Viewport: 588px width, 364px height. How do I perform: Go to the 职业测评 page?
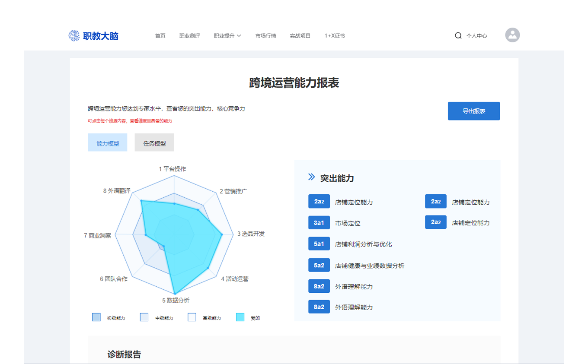coord(189,36)
